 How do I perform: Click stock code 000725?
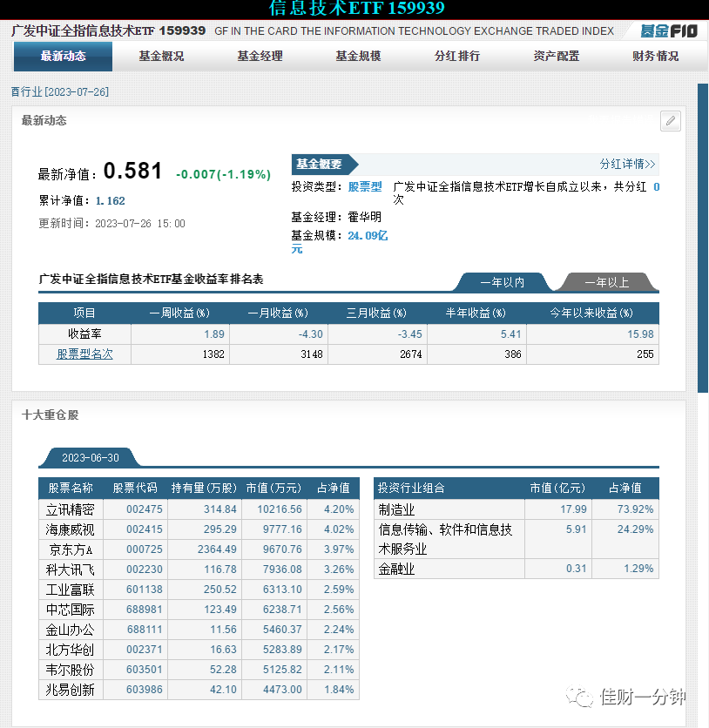[145, 549]
